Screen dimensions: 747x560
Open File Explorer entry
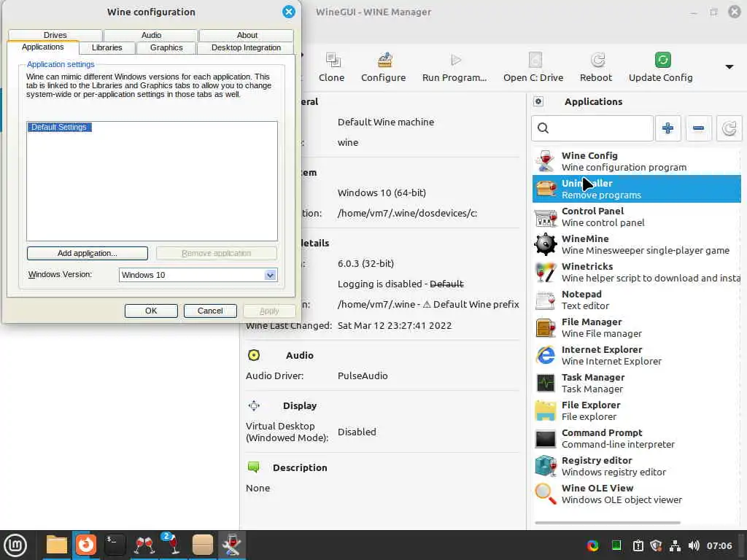click(636, 411)
